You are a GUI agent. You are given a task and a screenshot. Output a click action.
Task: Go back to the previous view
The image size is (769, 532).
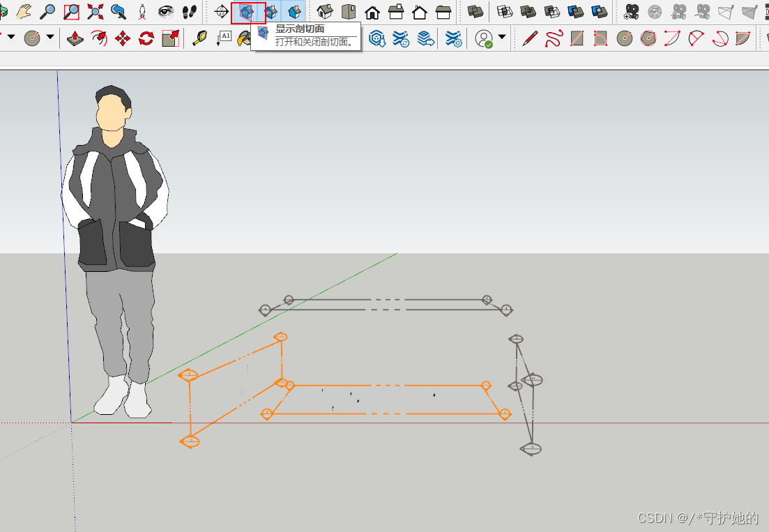[119, 11]
